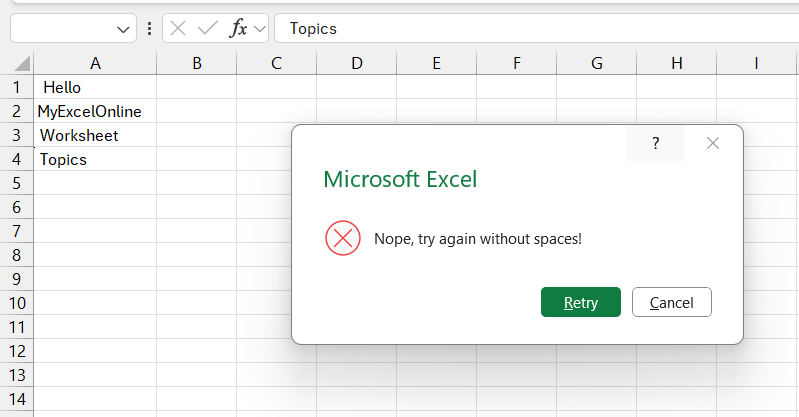
Task: Select row 11 header
Action: pyautogui.click(x=17, y=327)
